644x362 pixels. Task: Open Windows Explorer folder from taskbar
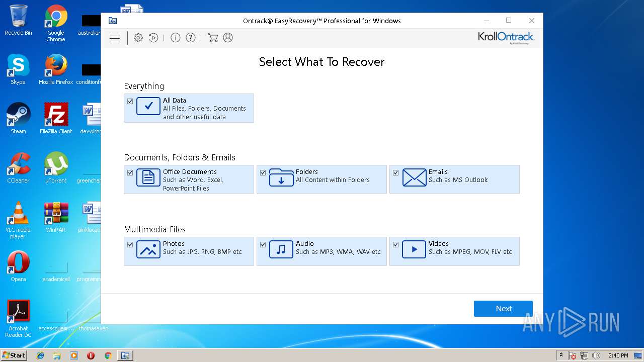57,355
